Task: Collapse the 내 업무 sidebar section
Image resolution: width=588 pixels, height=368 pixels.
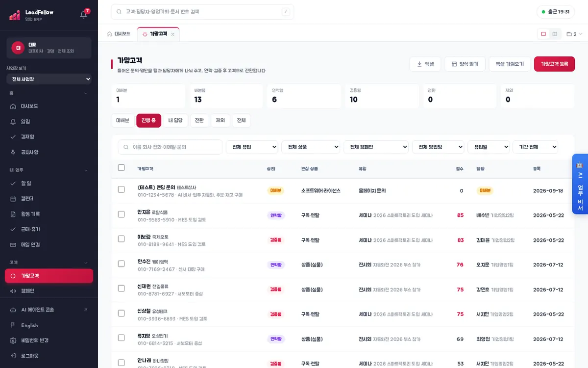Action: pos(49,170)
